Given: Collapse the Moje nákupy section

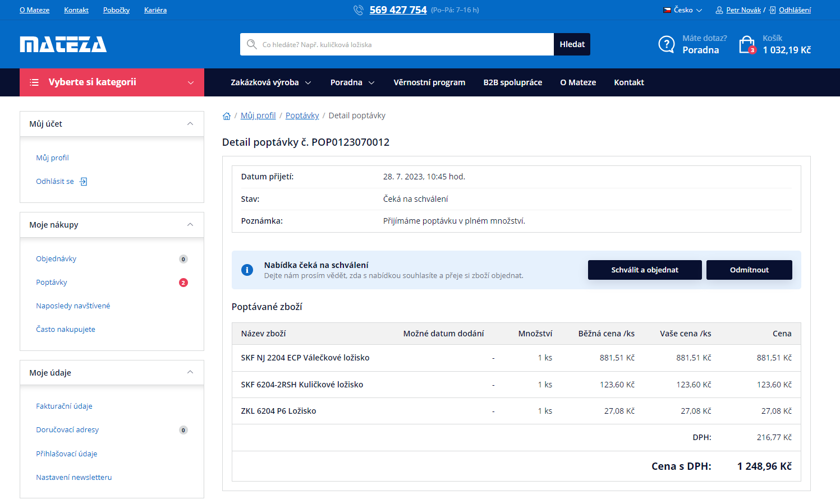Looking at the screenshot, I should (190, 225).
